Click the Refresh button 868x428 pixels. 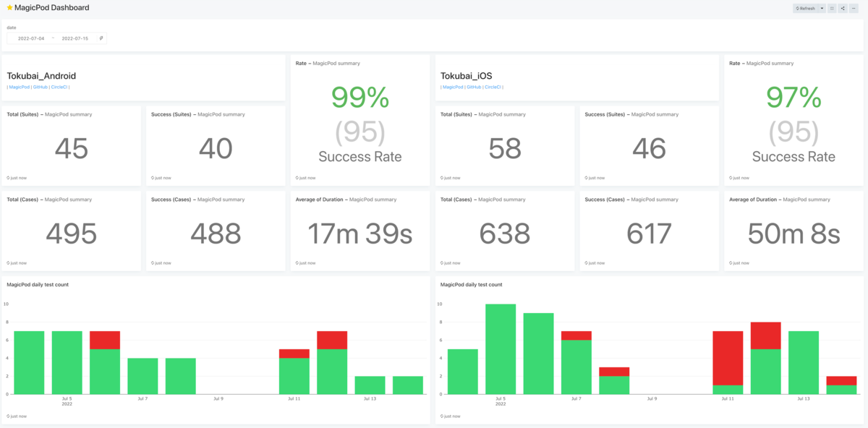tap(805, 9)
